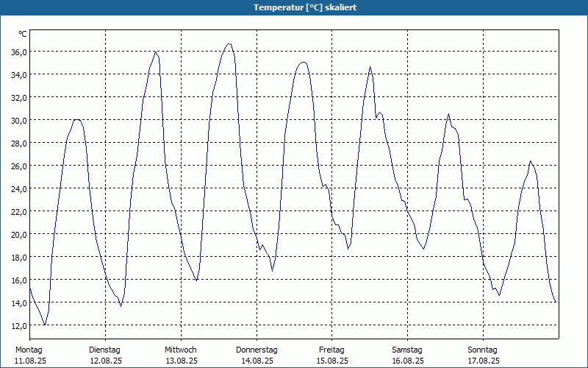Click the date 17.08.25
Screen dimensions: 588x368
[x=484, y=361]
